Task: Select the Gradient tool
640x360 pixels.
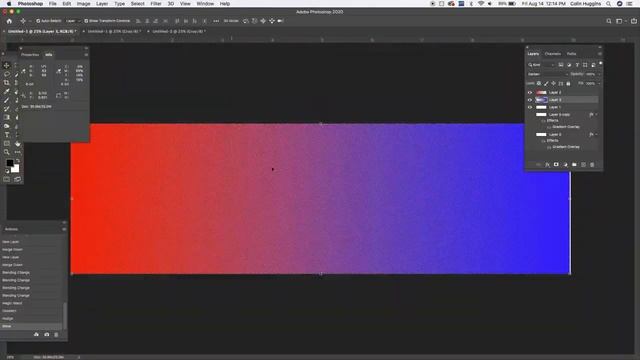Action: click(7, 117)
